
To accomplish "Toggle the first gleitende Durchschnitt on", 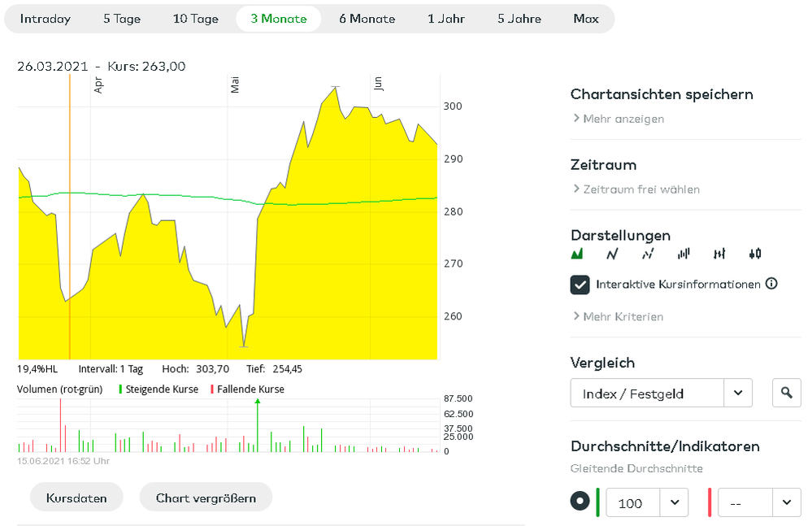I will [580, 502].
